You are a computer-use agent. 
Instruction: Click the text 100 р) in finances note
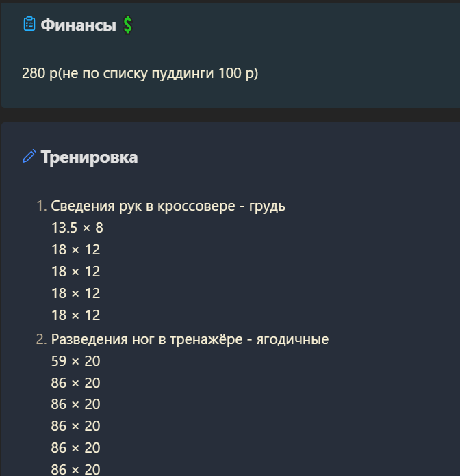pyautogui.click(x=238, y=73)
